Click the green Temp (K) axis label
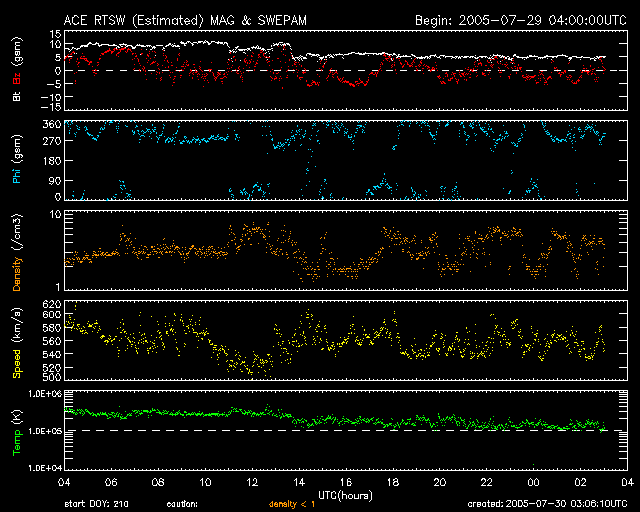The height and width of the screenshot is (512, 640). pos(17,430)
